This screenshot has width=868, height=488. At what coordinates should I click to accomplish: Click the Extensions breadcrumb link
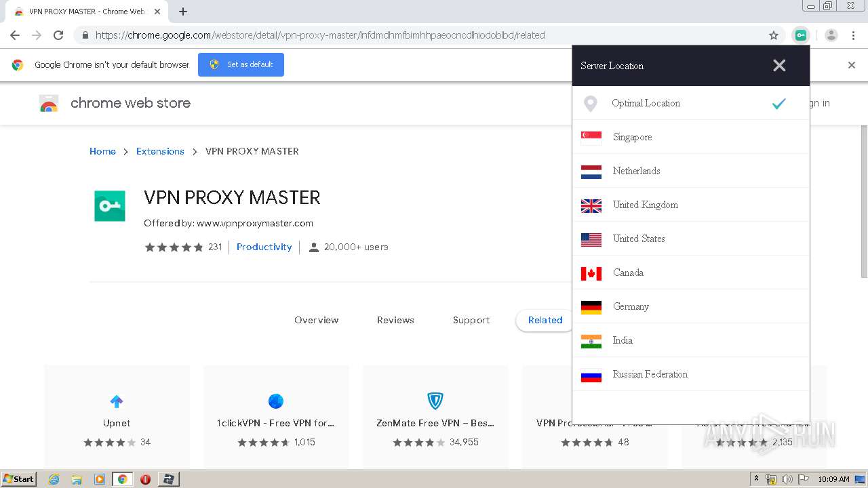(160, 151)
